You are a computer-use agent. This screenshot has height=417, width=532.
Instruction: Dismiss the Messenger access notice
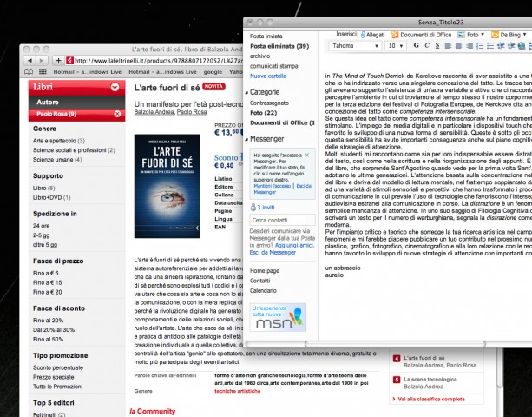(x=307, y=155)
